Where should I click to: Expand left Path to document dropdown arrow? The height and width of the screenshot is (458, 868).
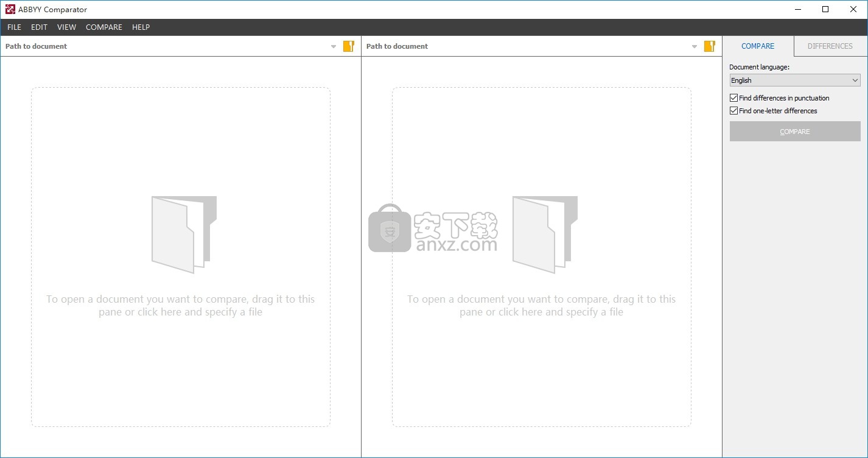tap(334, 46)
